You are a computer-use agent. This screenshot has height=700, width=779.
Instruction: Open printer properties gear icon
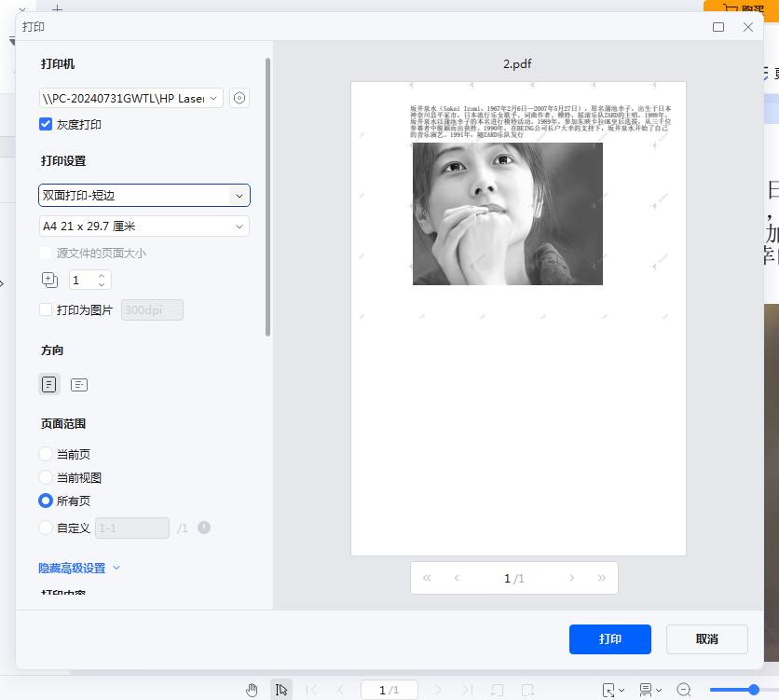[239, 96]
